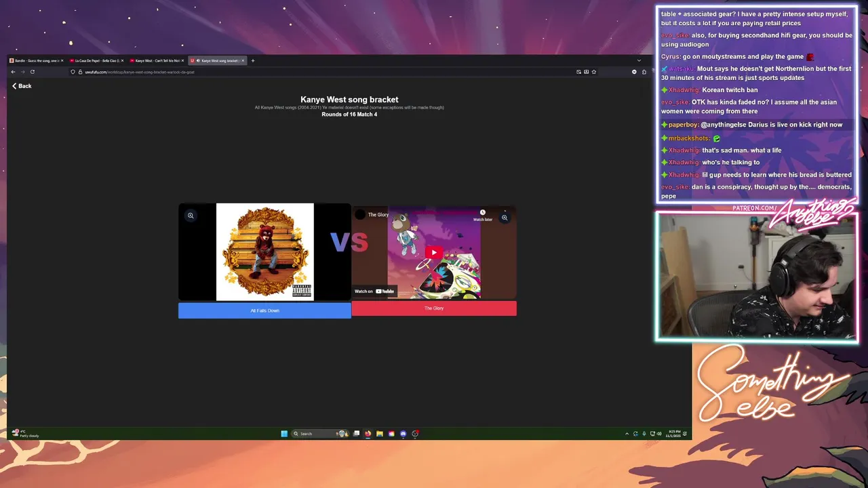Click the padlock site info icon
868x488 pixels.
pos(80,72)
